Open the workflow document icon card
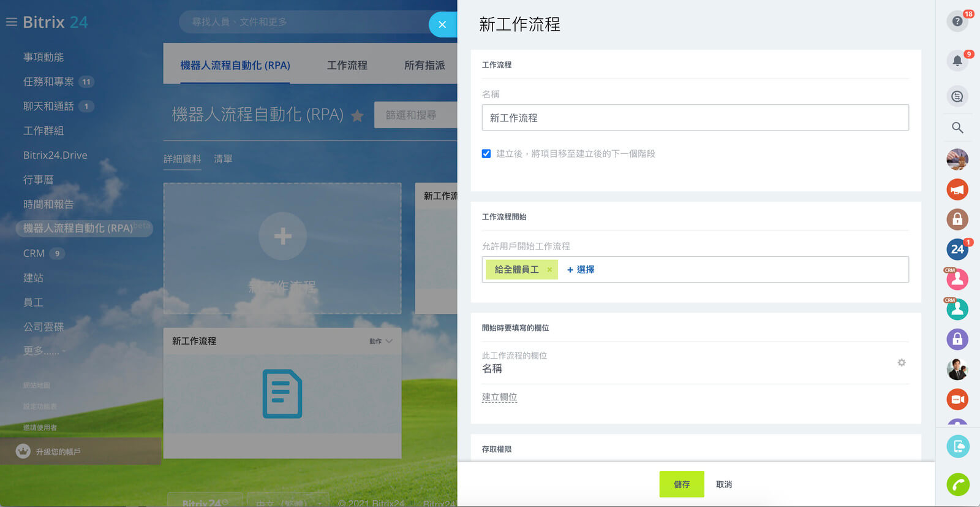This screenshot has height=507, width=980. tap(282, 394)
